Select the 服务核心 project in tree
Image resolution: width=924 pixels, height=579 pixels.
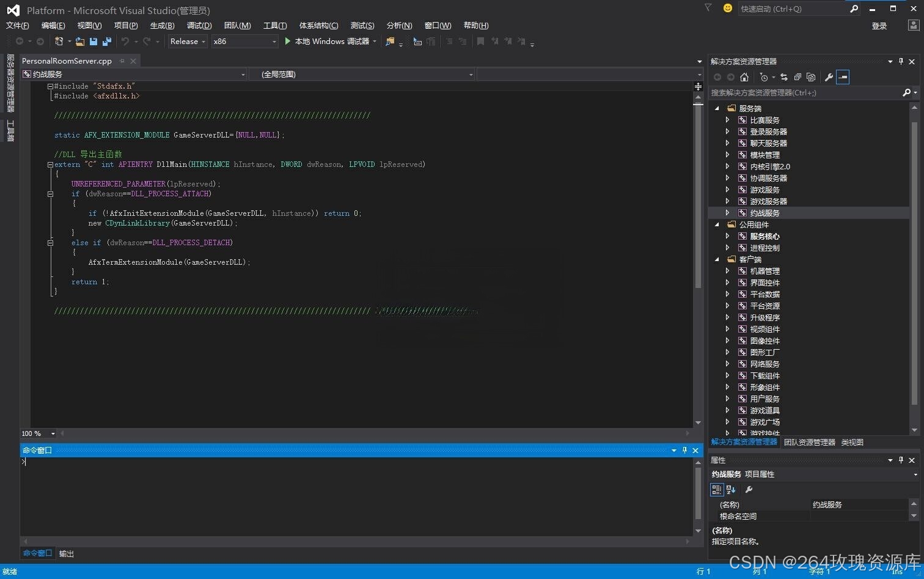[x=765, y=236]
